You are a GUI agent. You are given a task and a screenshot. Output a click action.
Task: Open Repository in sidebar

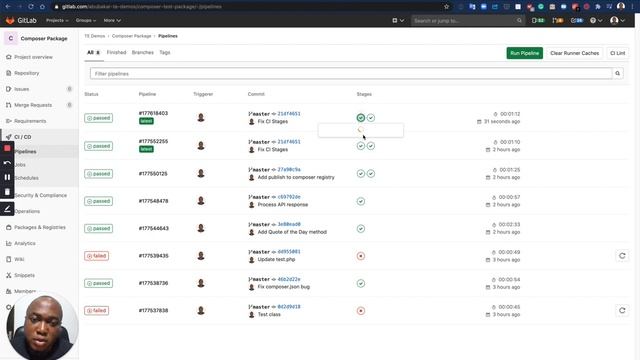[27, 73]
